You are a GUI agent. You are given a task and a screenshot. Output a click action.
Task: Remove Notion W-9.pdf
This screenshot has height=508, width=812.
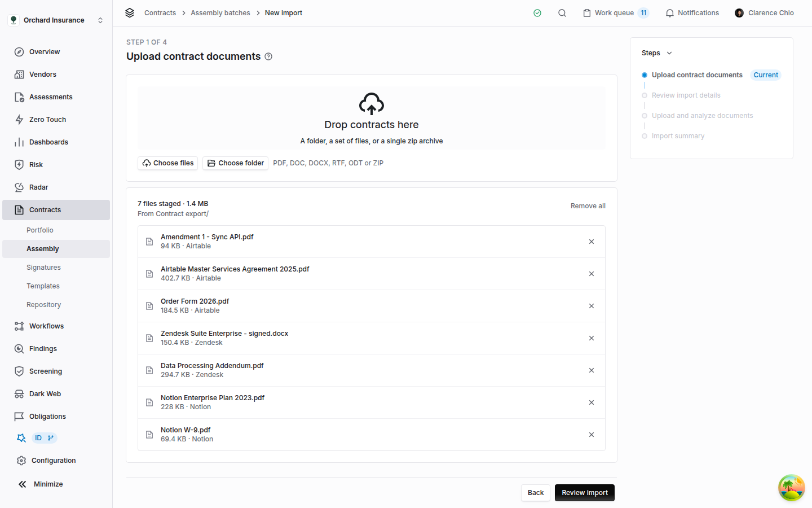592,435
